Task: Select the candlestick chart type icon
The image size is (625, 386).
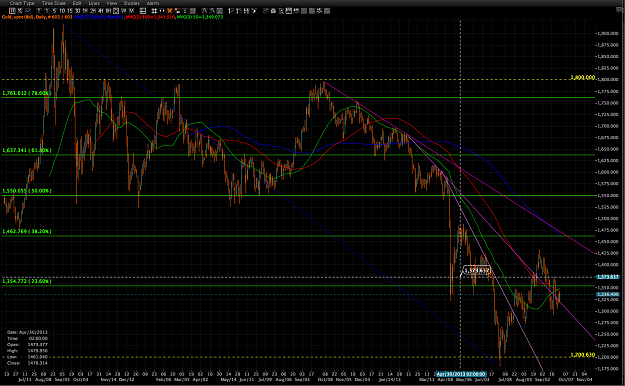Action: click(12, 11)
